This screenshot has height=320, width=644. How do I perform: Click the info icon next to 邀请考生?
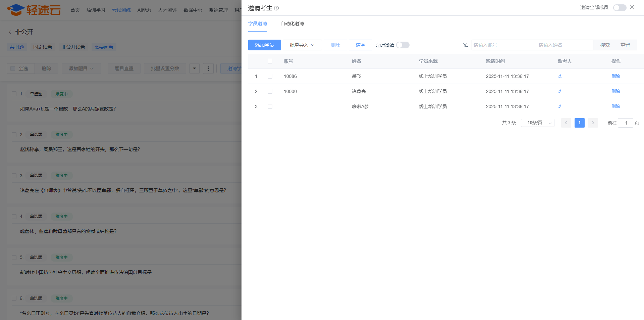276,8
